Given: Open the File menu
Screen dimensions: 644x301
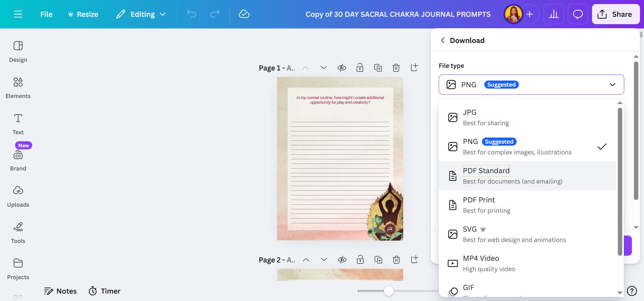Looking at the screenshot, I should (x=46, y=14).
